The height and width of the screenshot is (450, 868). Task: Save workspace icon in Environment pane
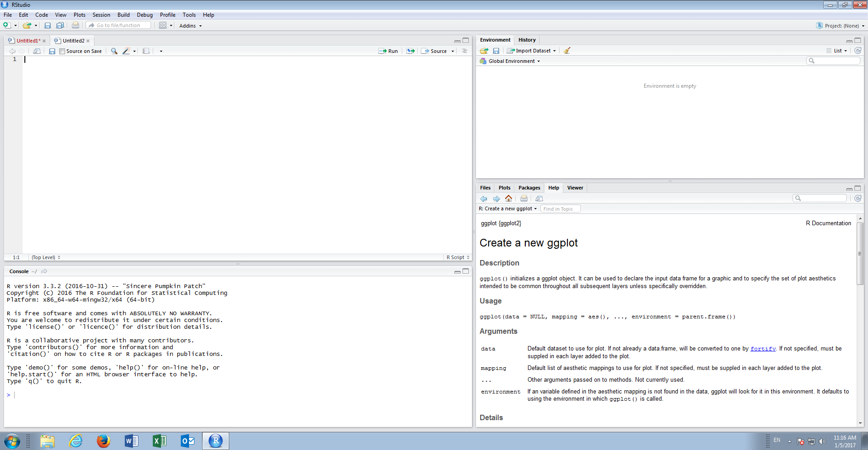click(496, 51)
